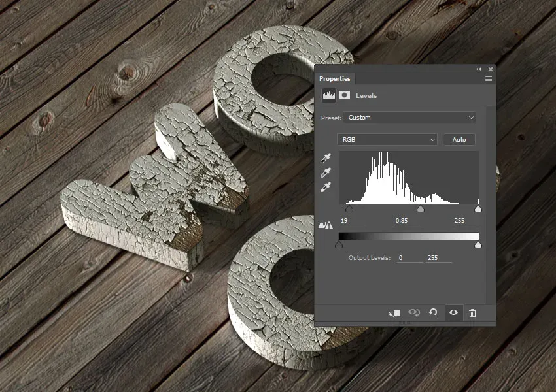Image resolution: width=556 pixels, height=392 pixels.
Task: Click the input midtones gray slider handle
Action: tap(421, 209)
